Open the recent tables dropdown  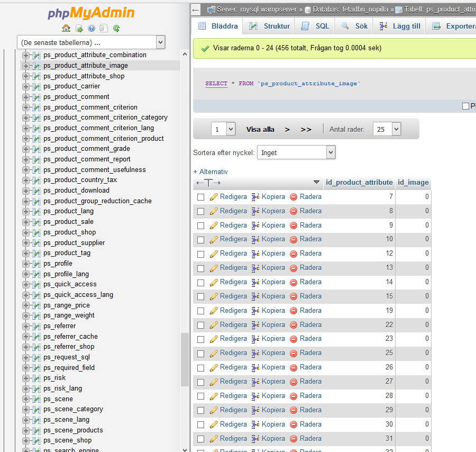[x=91, y=42]
